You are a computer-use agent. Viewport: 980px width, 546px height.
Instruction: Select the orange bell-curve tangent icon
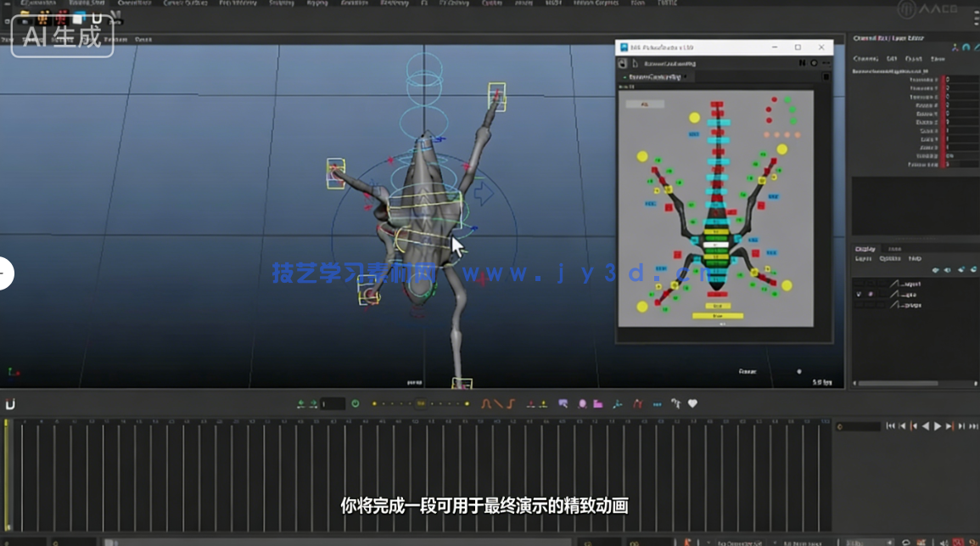[487, 404]
